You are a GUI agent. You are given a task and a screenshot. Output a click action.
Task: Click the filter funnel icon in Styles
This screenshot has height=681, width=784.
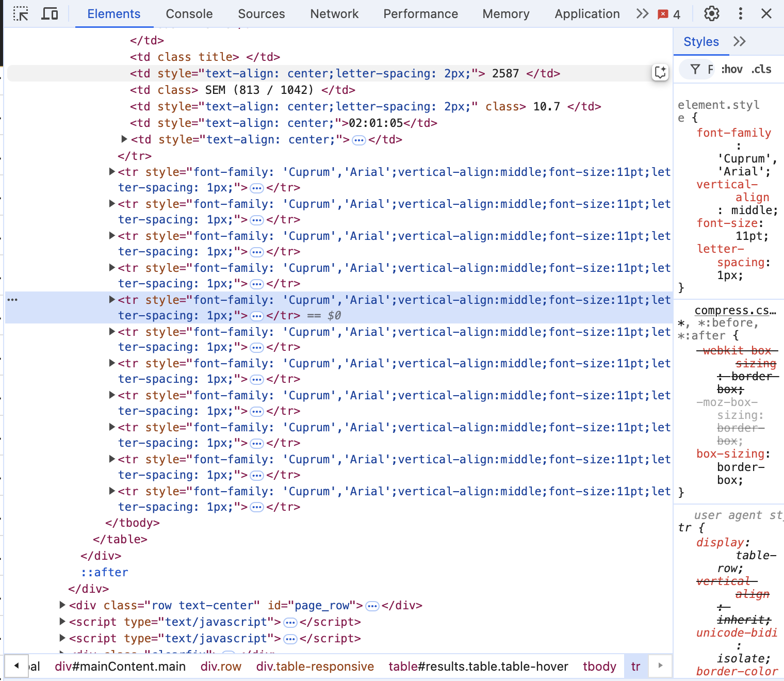[695, 69]
